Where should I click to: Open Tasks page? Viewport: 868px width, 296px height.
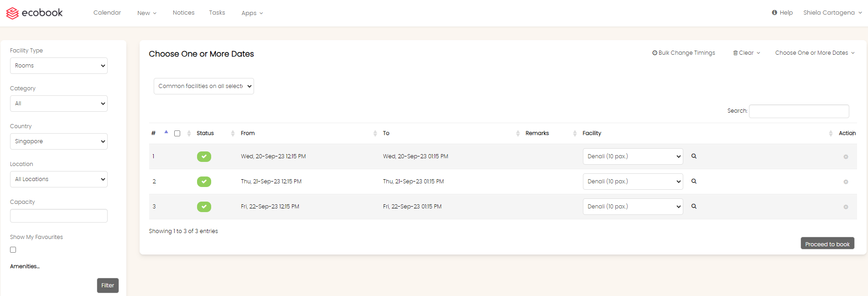(217, 13)
